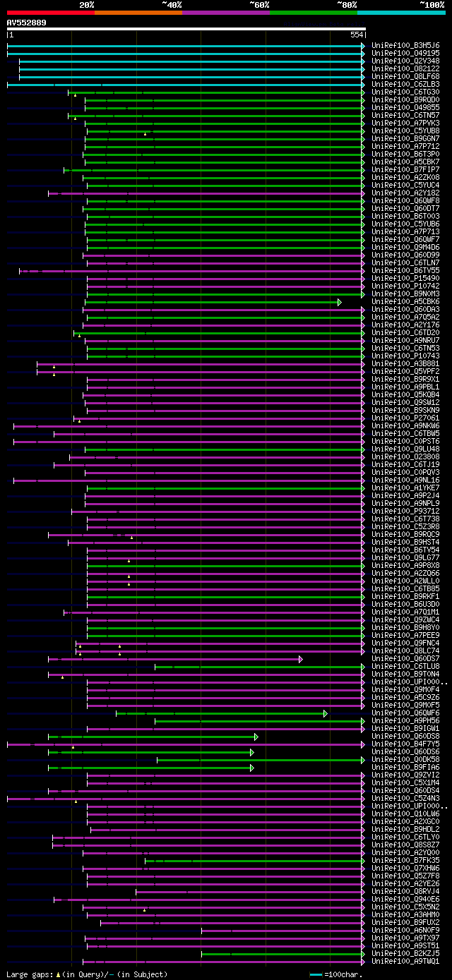Open hit label UniRef100_B9RKF1
Screen dimensions: 452x980
pos(405,597)
